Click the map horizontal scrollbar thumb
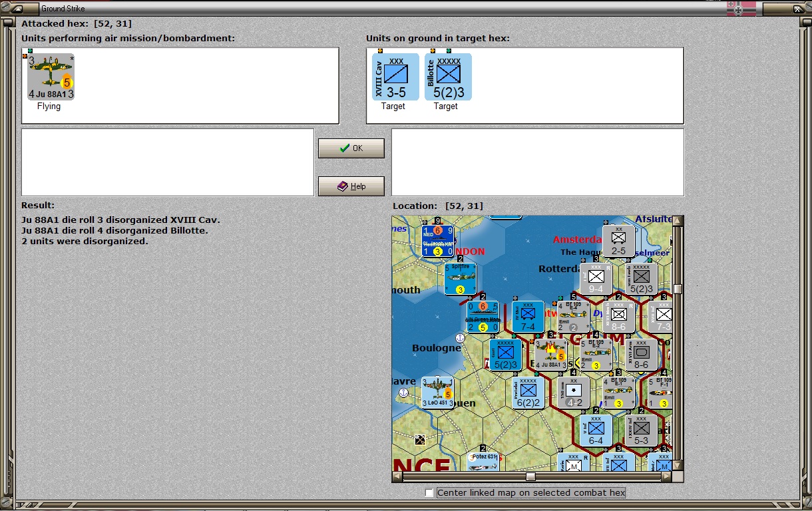This screenshot has height=511, width=812. tap(530, 476)
